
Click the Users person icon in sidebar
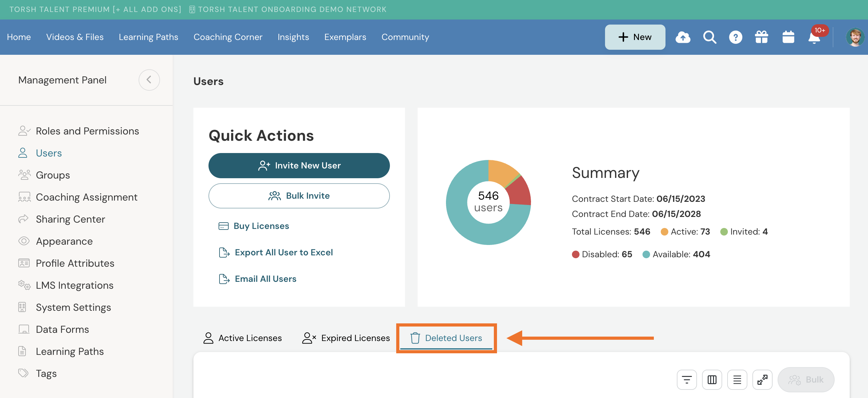point(23,153)
